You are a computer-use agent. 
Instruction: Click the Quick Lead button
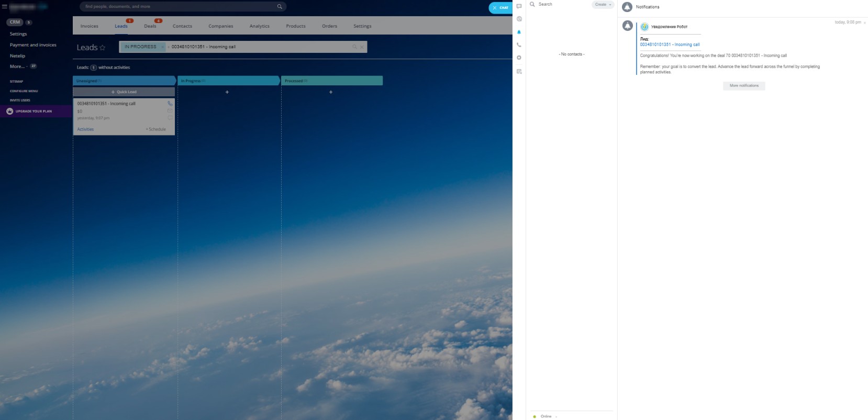pyautogui.click(x=124, y=92)
